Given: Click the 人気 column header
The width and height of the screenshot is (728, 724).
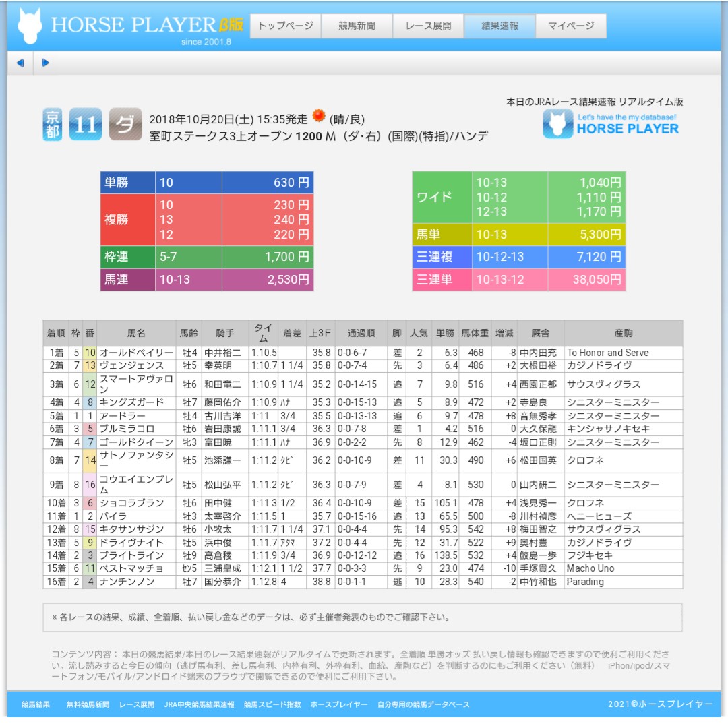Looking at the screenshot, I should (x=419, y=333).
